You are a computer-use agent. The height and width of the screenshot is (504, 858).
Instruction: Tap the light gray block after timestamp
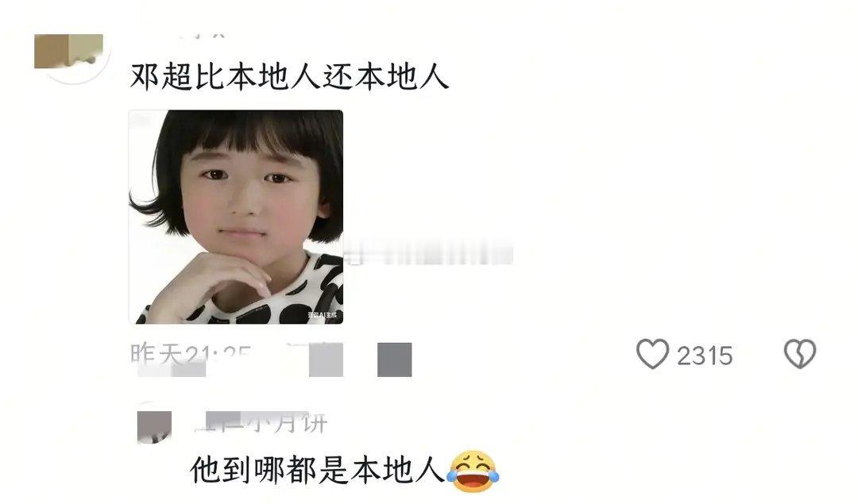[326, 359]
